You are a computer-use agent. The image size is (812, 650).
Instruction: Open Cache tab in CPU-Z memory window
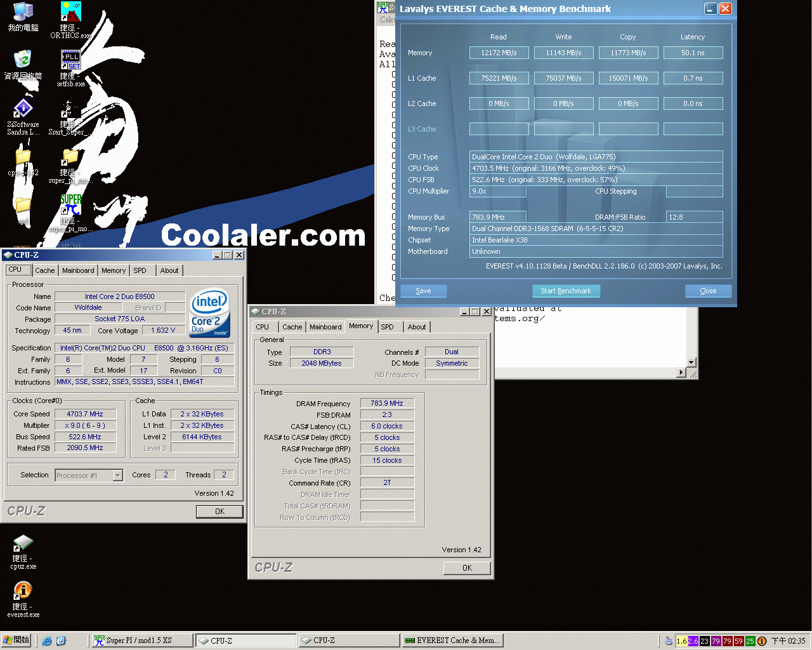(x=292, y=327)
